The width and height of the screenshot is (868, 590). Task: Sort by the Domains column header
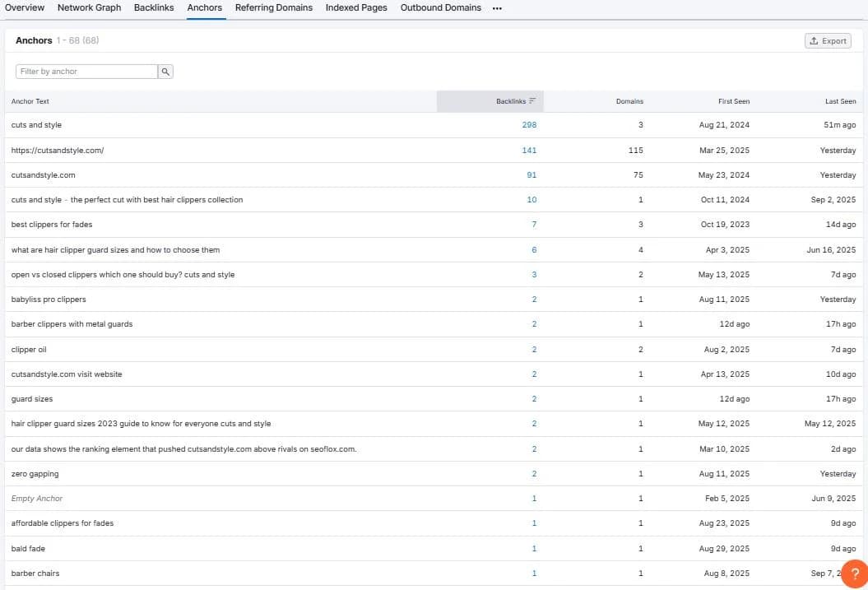(x=629, y=101)
